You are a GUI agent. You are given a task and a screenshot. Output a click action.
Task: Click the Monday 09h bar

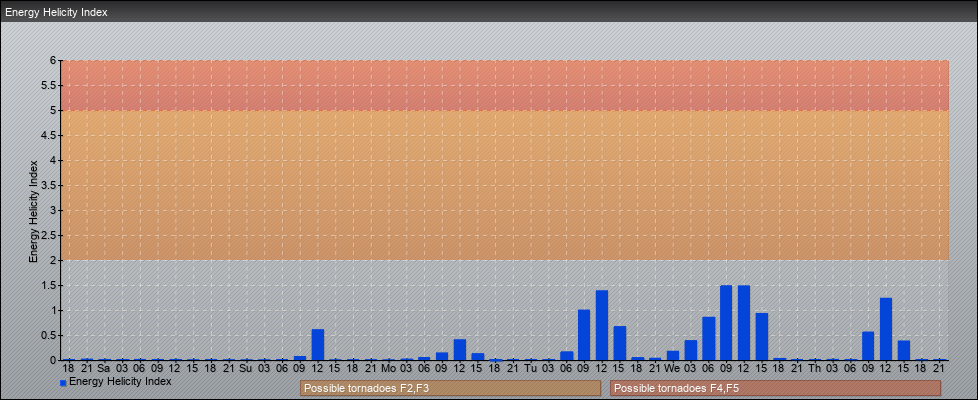(x=442, y=356)
